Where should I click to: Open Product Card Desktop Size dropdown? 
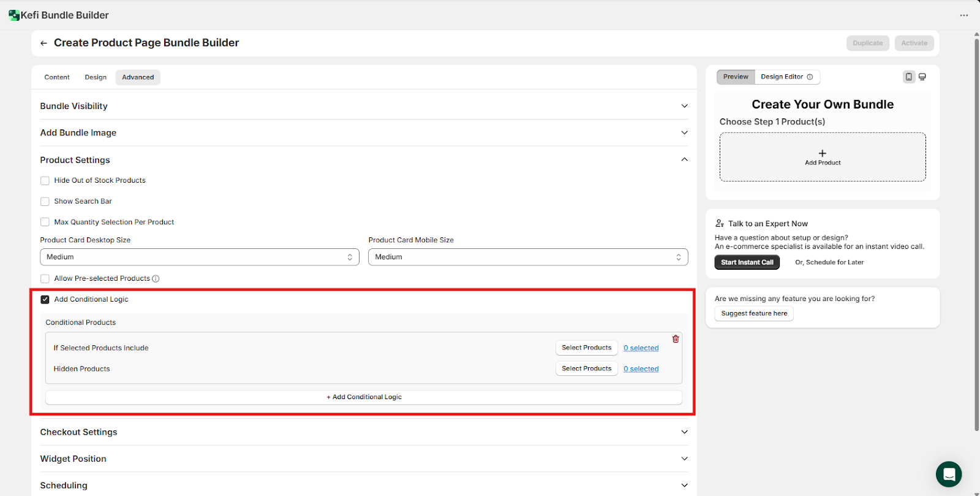tap(200, 257)
